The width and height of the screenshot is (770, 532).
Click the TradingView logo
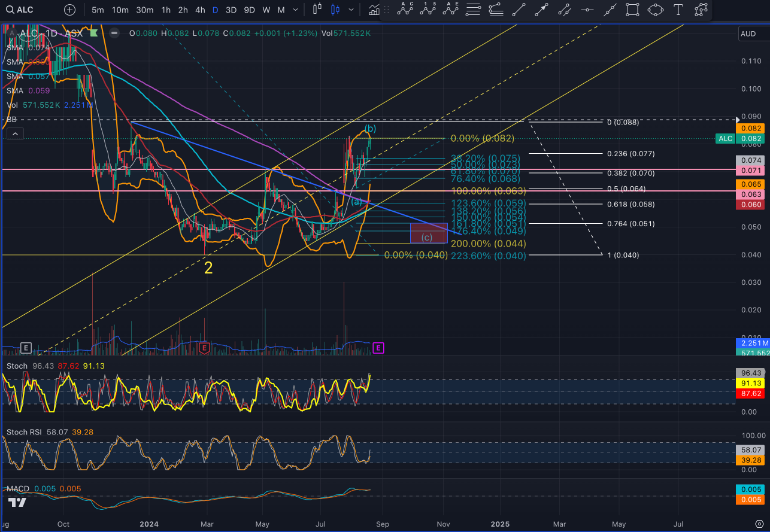coord(17,503)
